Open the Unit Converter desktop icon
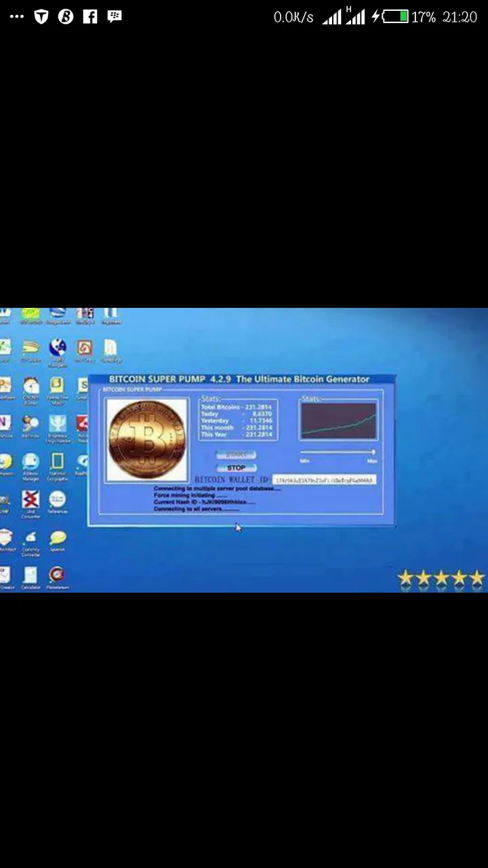Image resolution: width=488 pixels, height=868 pixels. pyautogui.click(x=30, y=505)
